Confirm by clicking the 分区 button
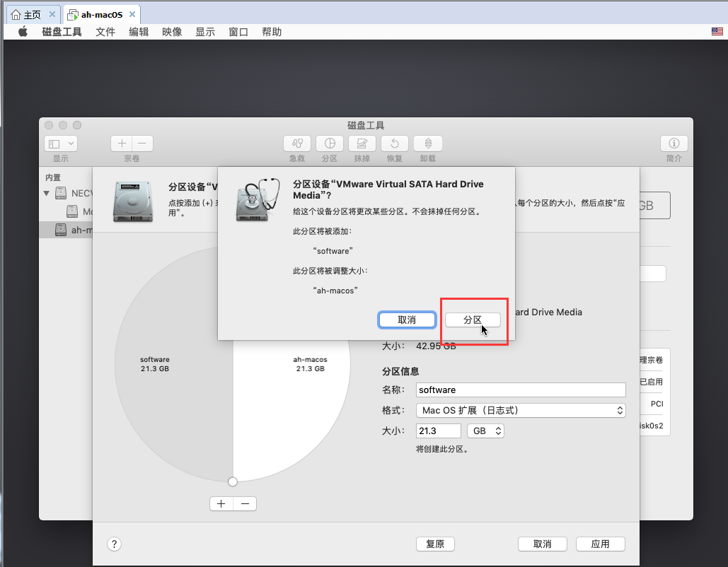728x567 pixels. pos(473,320)
